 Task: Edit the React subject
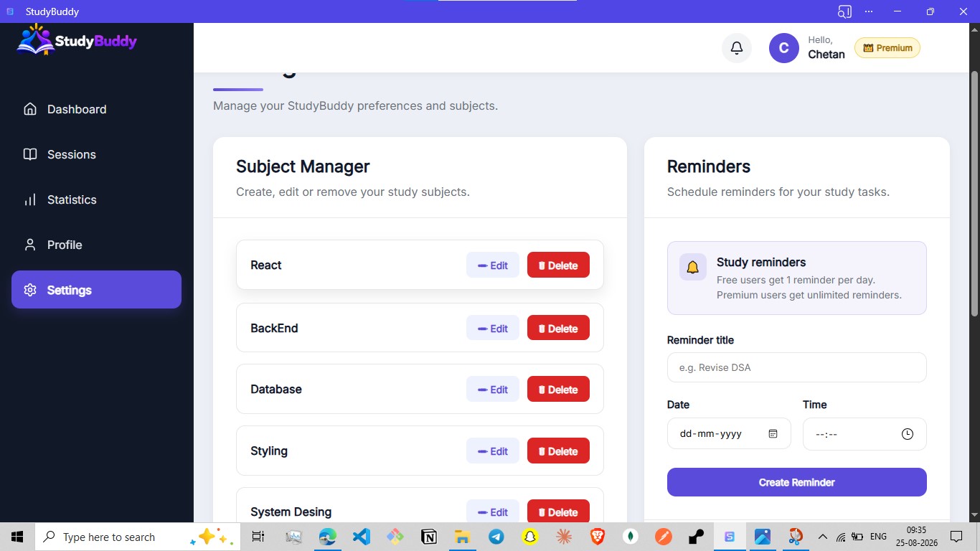(x=493, y=265)
